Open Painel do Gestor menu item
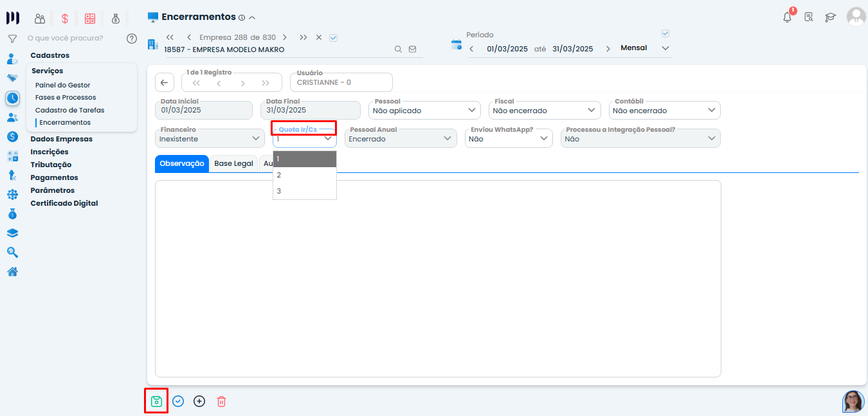The height and width of the screenshot is (416, 868). click(62, 85)
